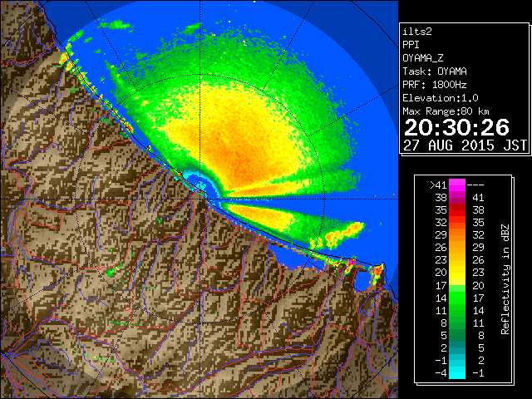Click the "-4" legend label
This screenshot has height=399, width=532.
tap(441, 373)
